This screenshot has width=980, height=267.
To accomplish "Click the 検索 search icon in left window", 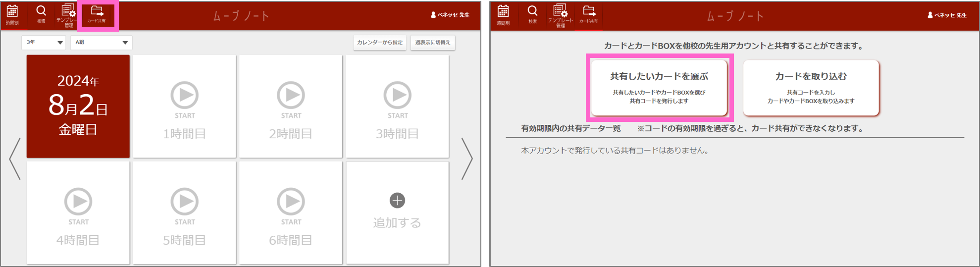I will click(41, 14).
